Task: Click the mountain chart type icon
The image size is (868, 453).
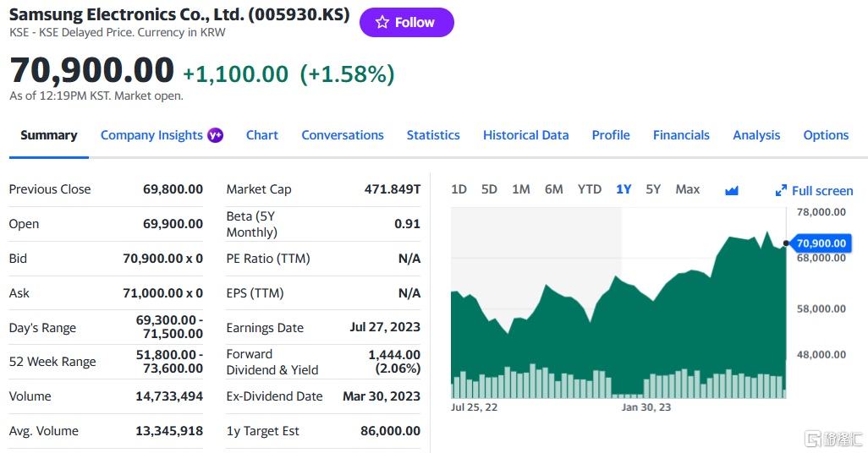Action: pyautogui.click(x=732, y=191)
